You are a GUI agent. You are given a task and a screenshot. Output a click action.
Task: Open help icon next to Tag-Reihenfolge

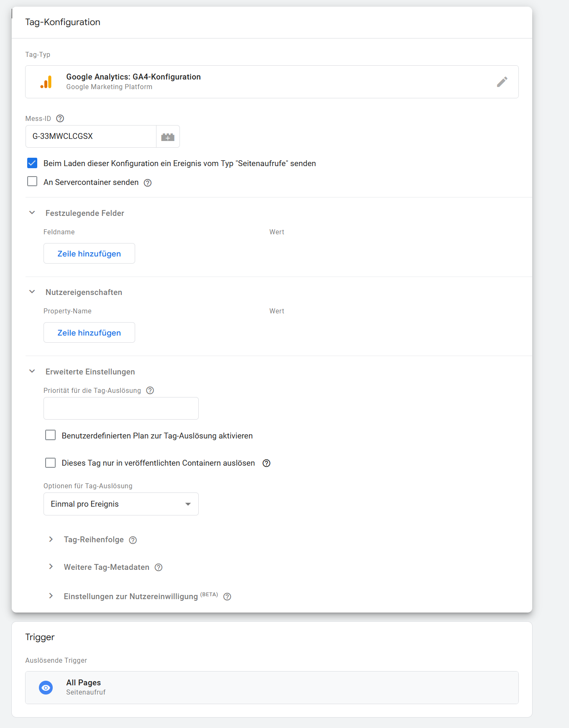pyautogui.click(x=133, y=540)
